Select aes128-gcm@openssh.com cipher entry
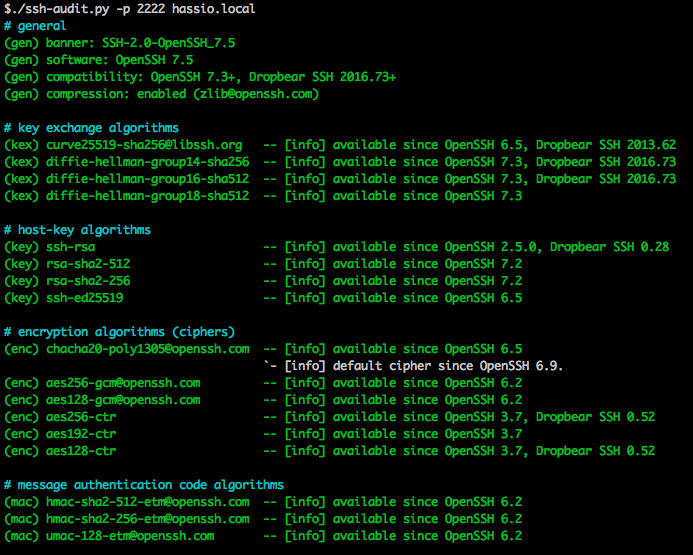Viewport: 693px width, 555px height. [263, 400]
